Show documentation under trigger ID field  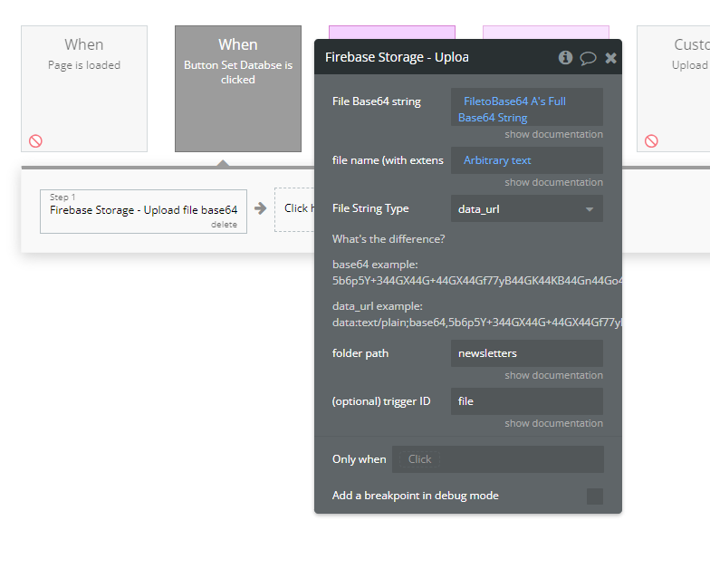[x=554, y=424]
